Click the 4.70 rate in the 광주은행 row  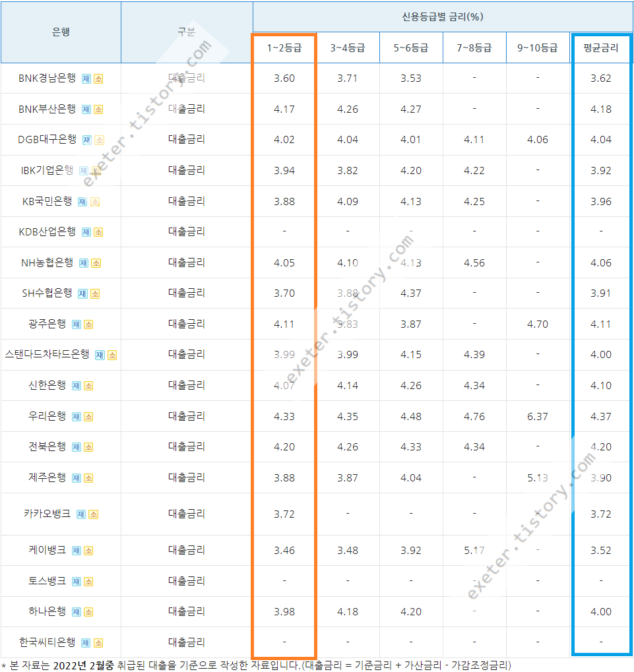[x=538, y=324]
